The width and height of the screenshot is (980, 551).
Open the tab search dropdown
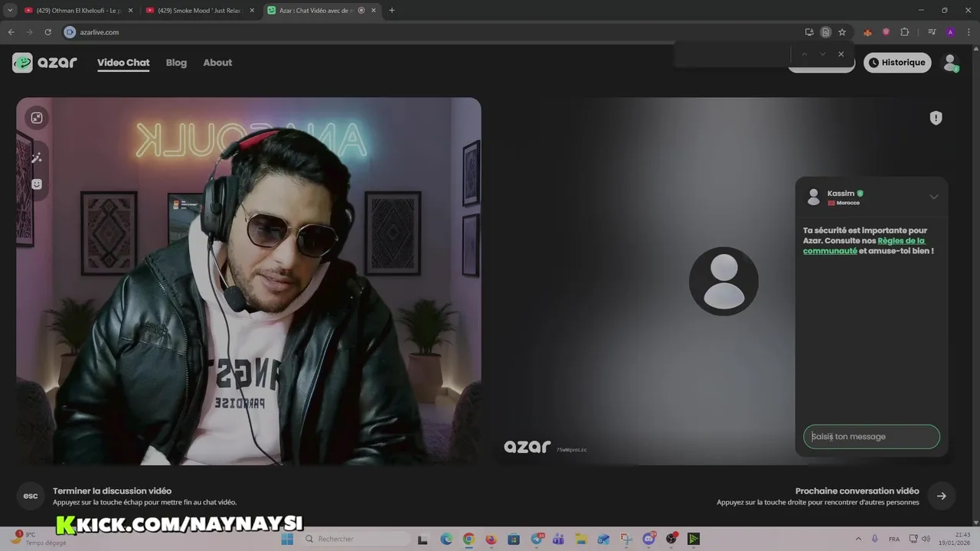click(10, 11)
